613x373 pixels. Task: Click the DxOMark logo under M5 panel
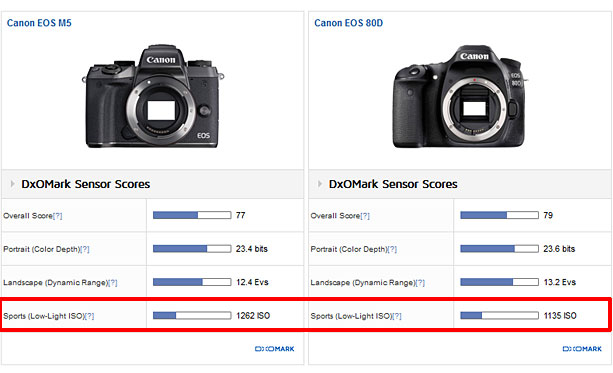tap(274, 349)
